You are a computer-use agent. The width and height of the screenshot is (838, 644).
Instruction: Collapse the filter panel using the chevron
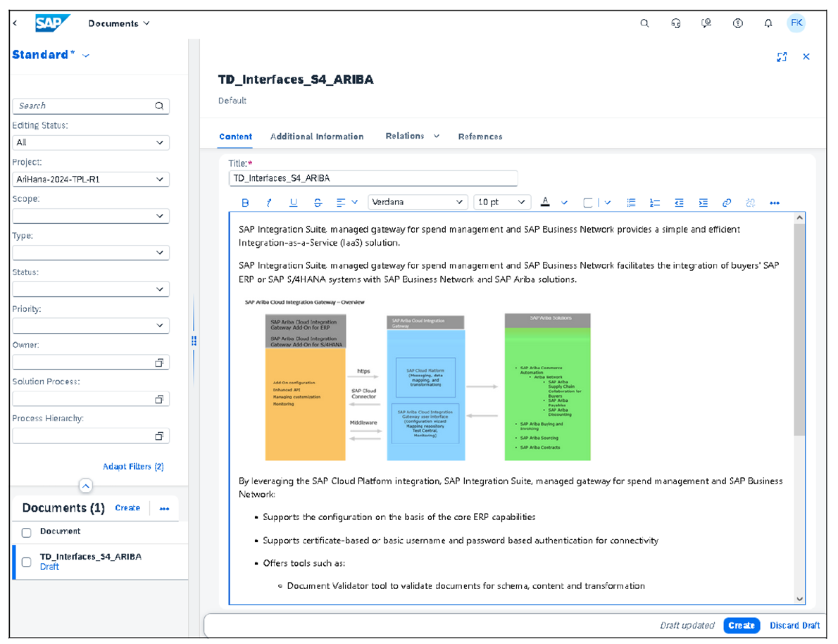click(85, 486)
